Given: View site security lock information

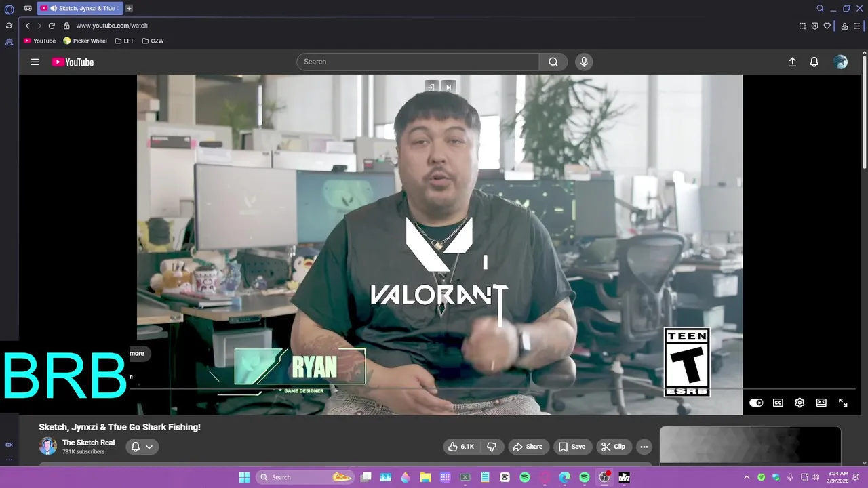Looking at the screenshot, I should [66, 26].
